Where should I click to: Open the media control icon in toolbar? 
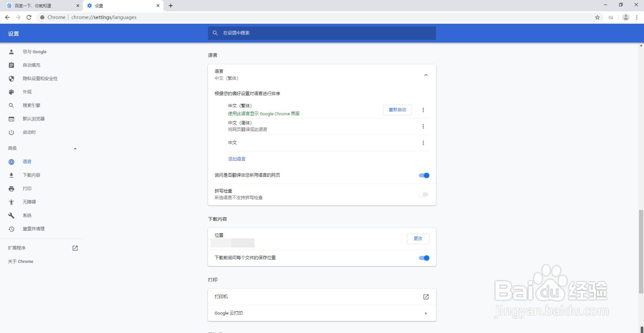pyautogui.click(x=611, y=17)
